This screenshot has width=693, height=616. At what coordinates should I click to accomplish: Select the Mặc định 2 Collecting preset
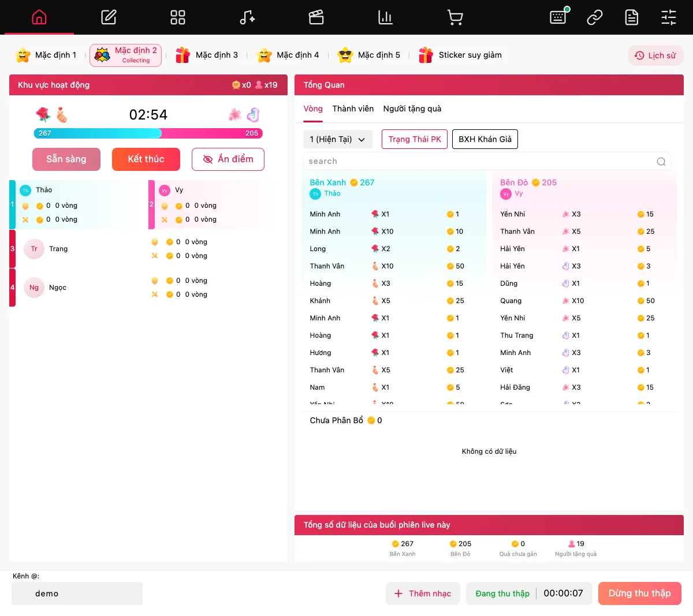click(x=125, y=55)
